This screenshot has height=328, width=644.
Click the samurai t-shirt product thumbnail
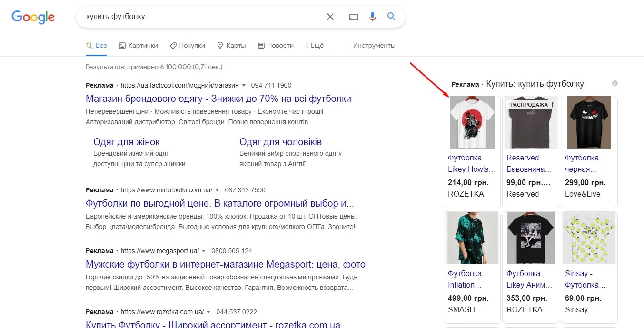pyautogui.click(x=472, y=122)
